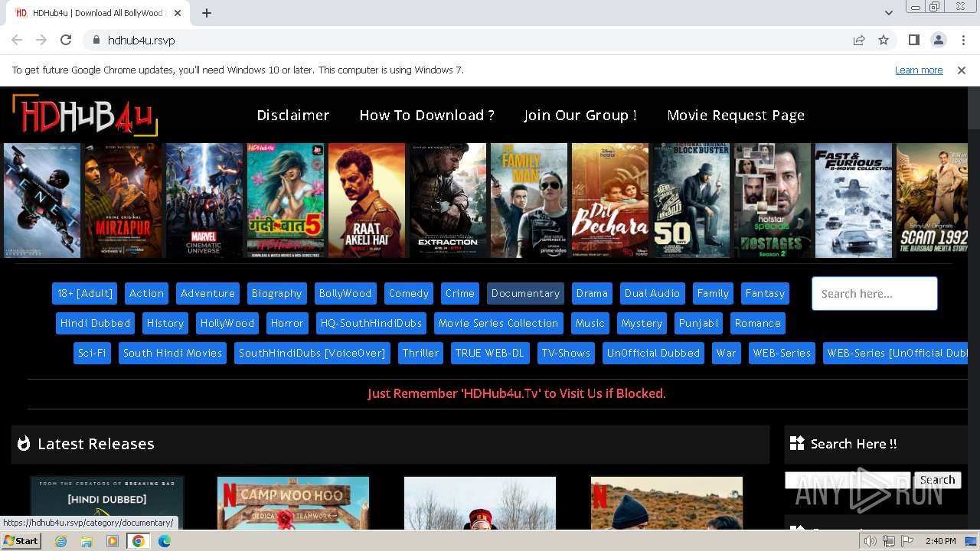The height and width of the screenshot is (551, 980).
Task: Open Movie Series Collection category
Action: pos(498,324)
